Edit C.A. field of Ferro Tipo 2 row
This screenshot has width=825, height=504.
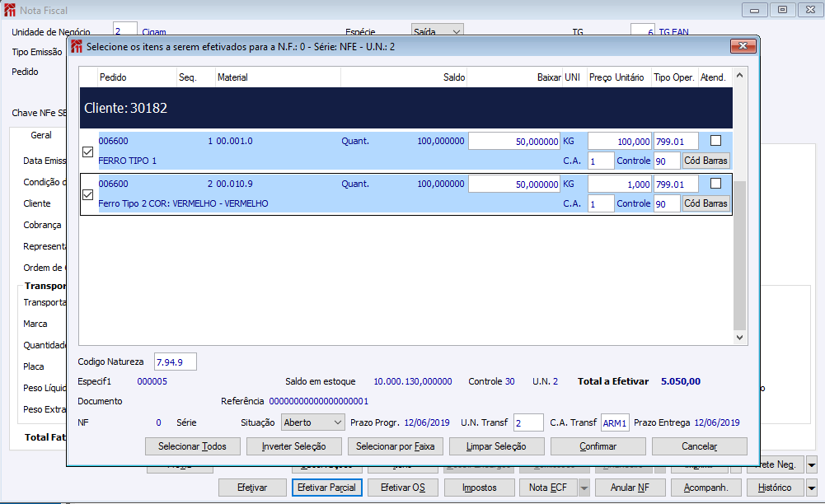pyautogui.click(x=601, y=204)
